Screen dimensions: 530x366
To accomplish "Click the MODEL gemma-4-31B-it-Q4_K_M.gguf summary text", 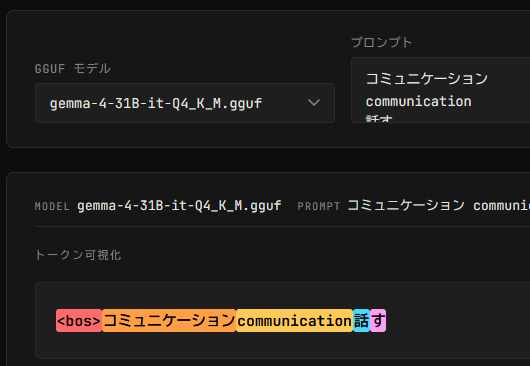I will (158, 205).
